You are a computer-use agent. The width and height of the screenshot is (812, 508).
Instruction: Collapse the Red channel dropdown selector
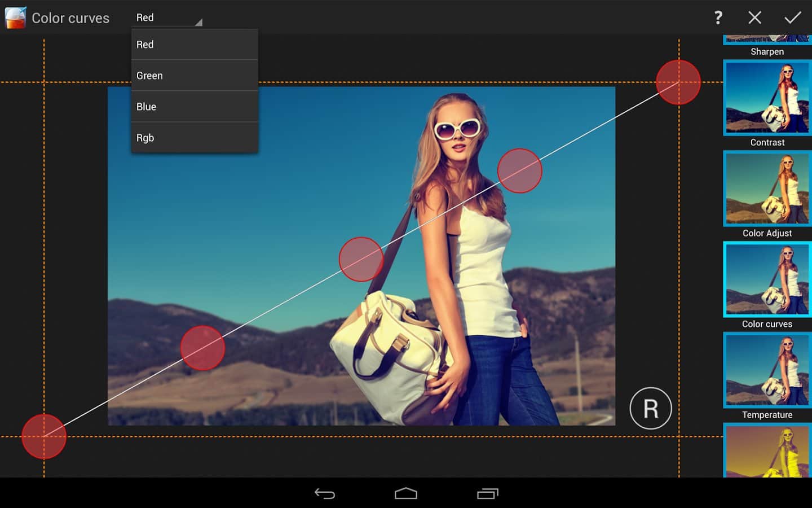pyautogui.click(x=168, y=17)
